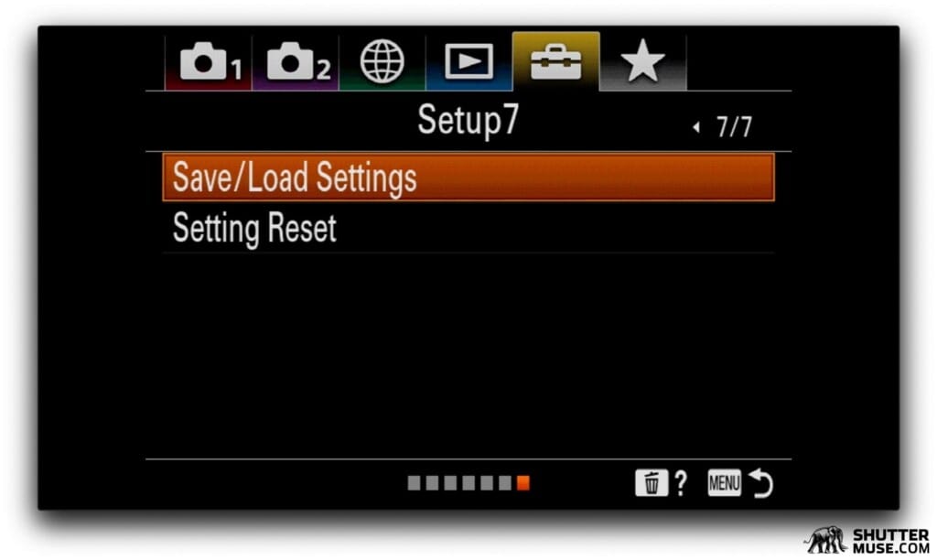Screen dimensions: 937x560
Task: Select Setting Reset menu item
Action: pyautogui.click(x=468, y=228)
